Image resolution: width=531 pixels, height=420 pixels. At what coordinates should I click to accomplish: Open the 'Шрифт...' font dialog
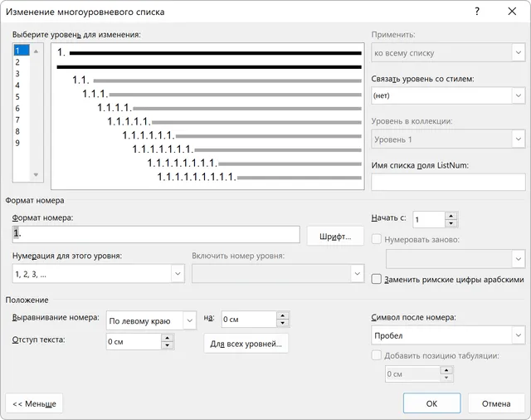[335, 236]
